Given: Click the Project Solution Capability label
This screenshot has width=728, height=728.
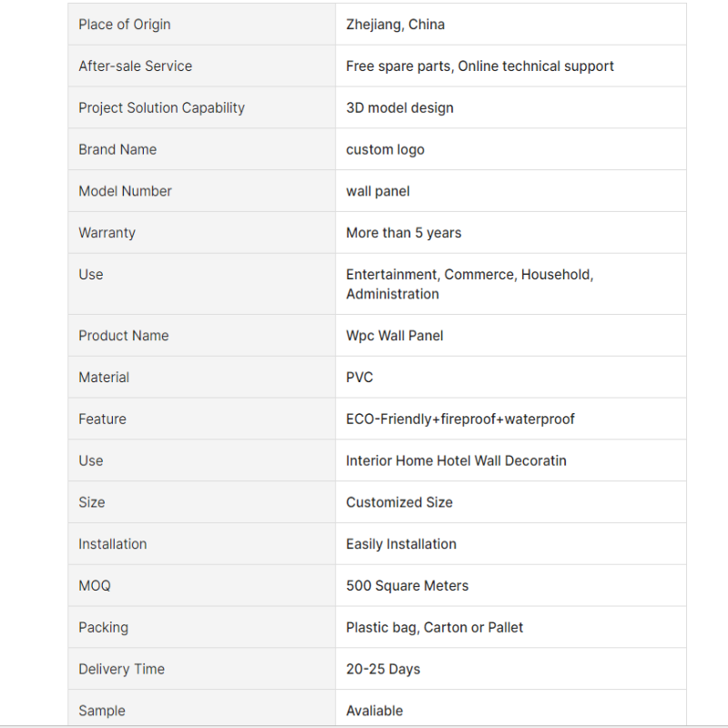Looking at the screenshot, I should pos(162,107).
